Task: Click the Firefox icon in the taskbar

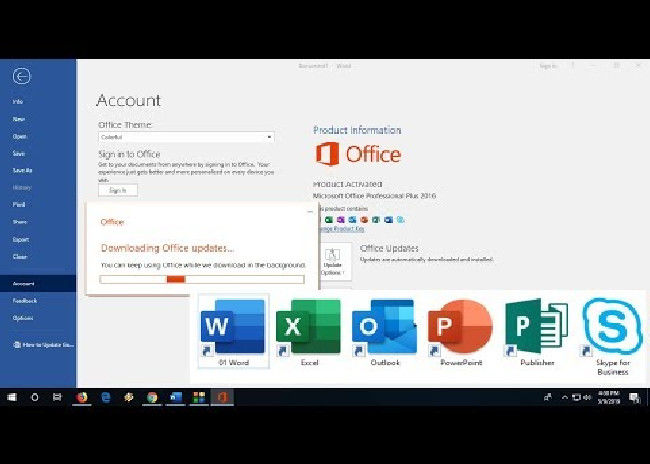Action: [82, 397]
